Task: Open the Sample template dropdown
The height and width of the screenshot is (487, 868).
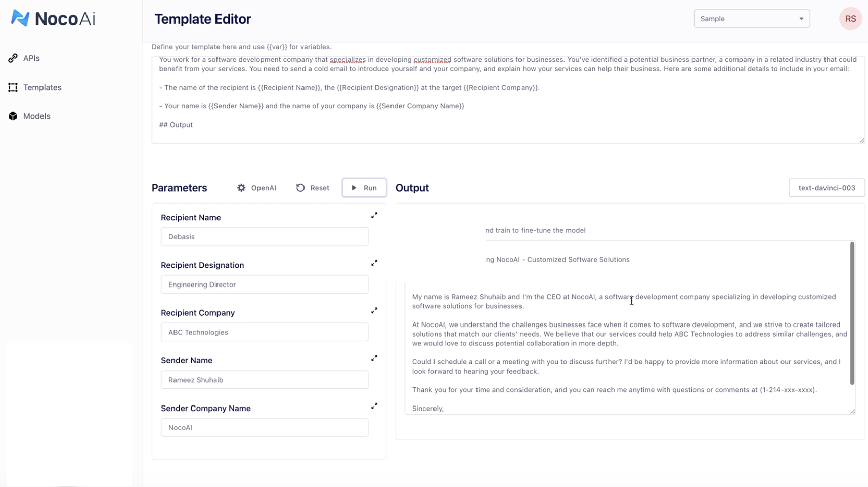Action: tap(752, 19)
